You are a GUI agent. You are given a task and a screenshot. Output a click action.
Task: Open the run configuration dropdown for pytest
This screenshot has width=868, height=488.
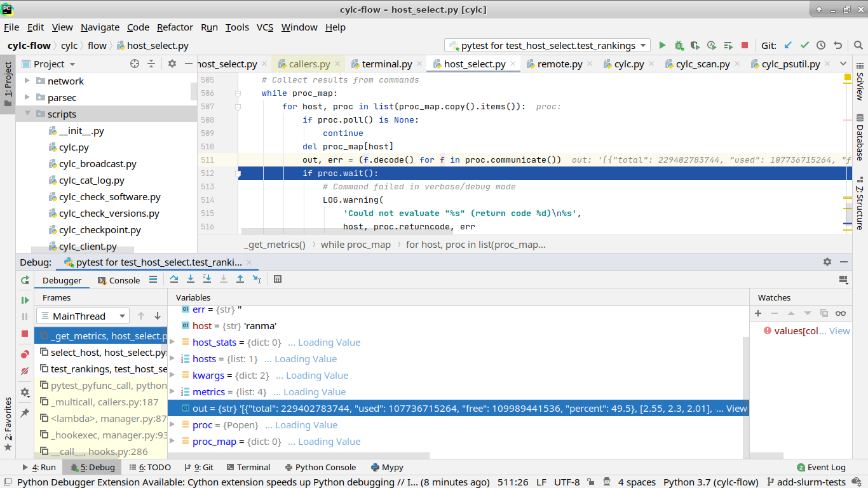642,46
